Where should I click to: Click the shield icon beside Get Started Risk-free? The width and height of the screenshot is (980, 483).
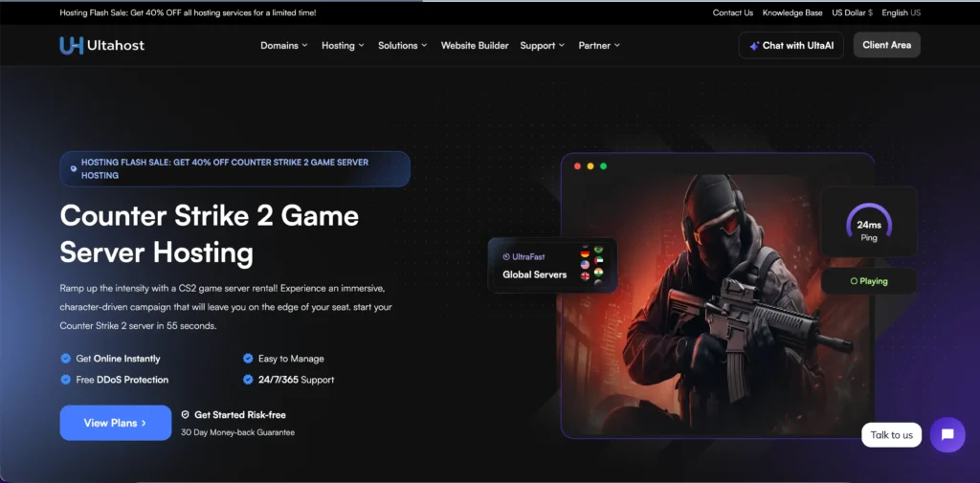coord(186,415)
